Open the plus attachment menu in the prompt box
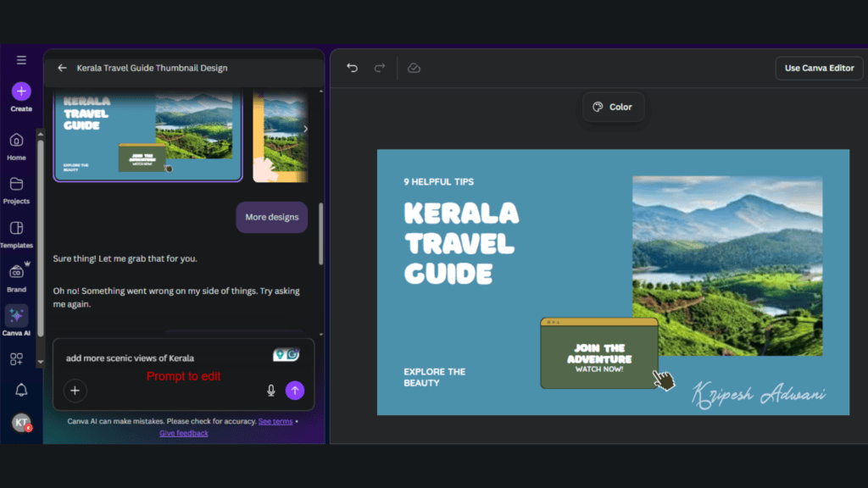868x488 pixels. (75, 391)
